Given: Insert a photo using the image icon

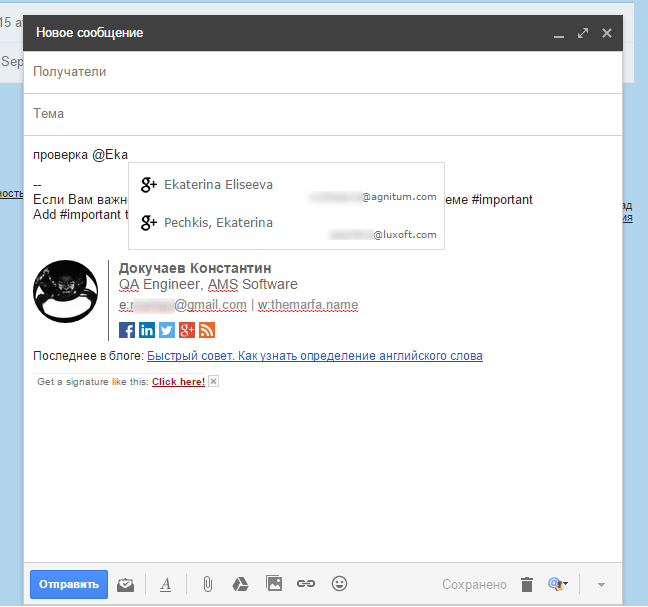Looking at the screenshot, I should tap(274, 583).
